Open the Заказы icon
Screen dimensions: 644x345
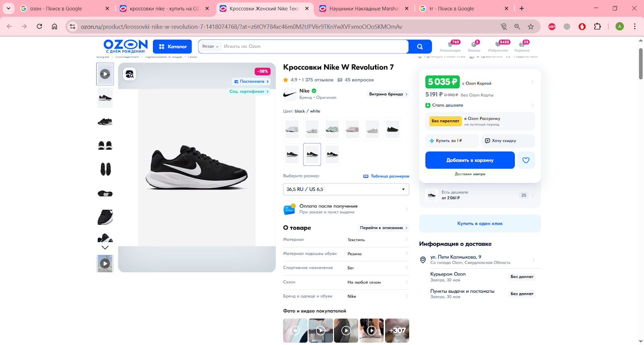point(474,46)
